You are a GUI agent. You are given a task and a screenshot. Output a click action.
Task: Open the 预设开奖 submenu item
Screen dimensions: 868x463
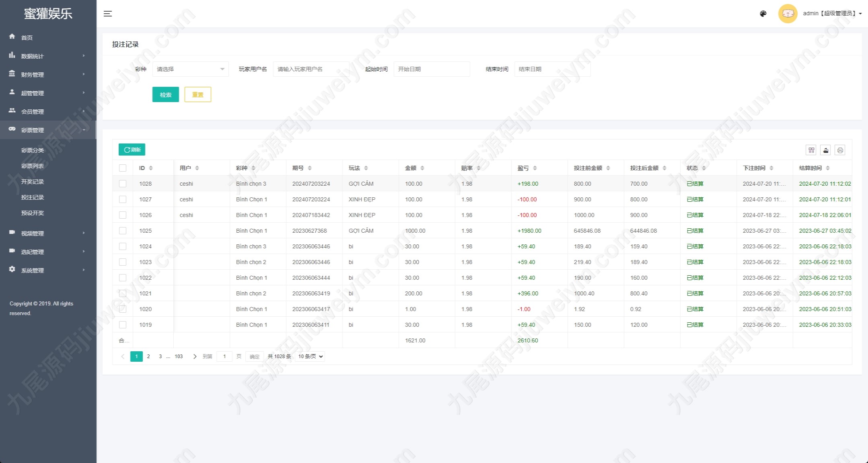[x=33, y=213]
